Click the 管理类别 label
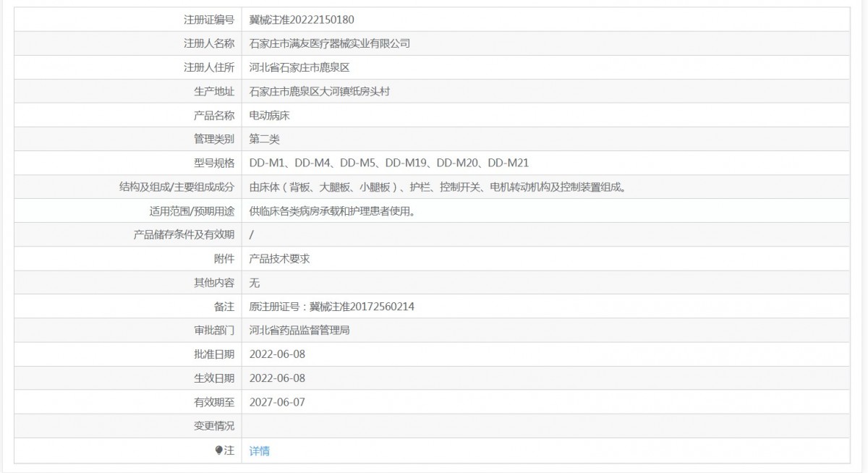Viewport: 868px width, 473px height. [214, 139]
